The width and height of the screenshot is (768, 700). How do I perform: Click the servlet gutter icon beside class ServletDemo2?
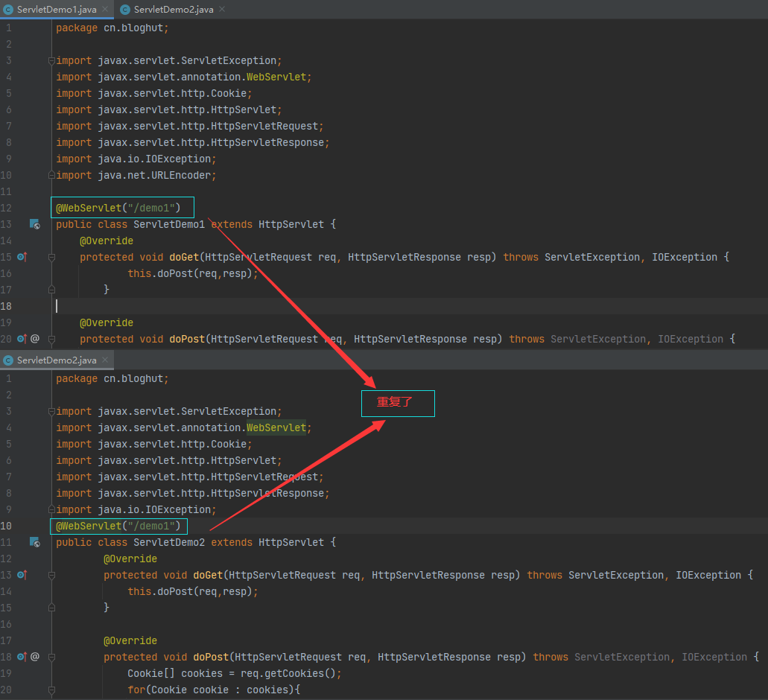[x=35, y=542]
